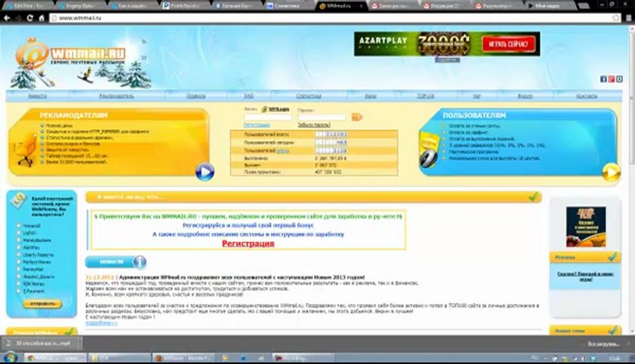Open Chrome menu icon at address bar end
The width and height of the screenshot is (635, 364).
(x=628, y=18)
